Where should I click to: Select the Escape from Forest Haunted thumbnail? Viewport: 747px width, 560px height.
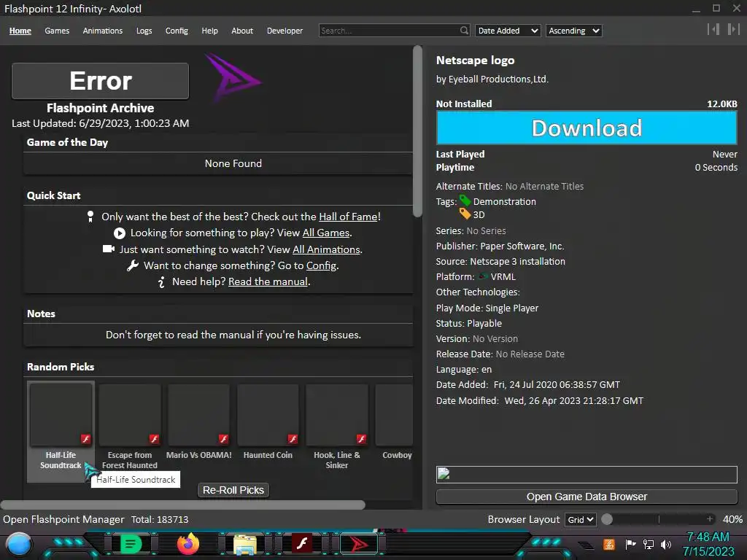(130, 415)
